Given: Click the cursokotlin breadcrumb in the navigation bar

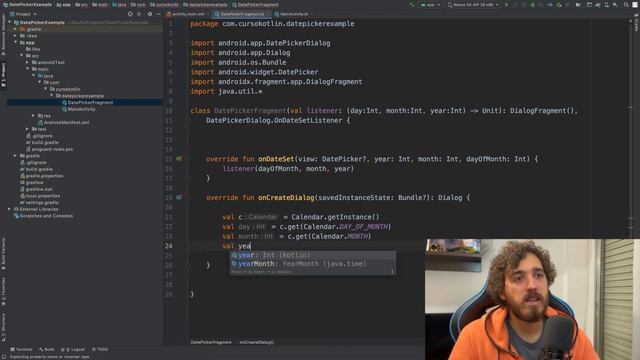Looking at the screenshot, I should pyautogui.click(x=164, y=5).
